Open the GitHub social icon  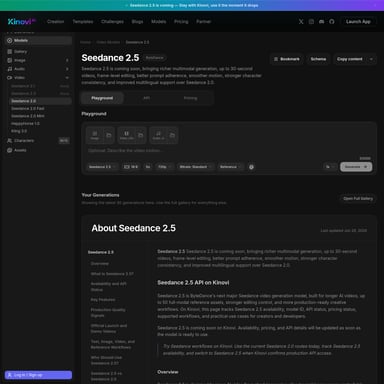[x=332, y=22]
